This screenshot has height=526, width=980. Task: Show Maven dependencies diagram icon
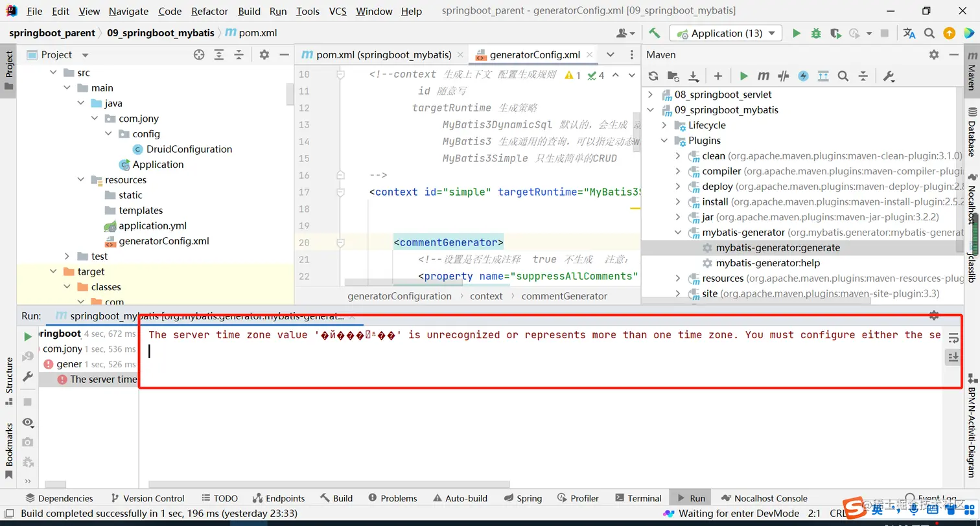point(823,76)
